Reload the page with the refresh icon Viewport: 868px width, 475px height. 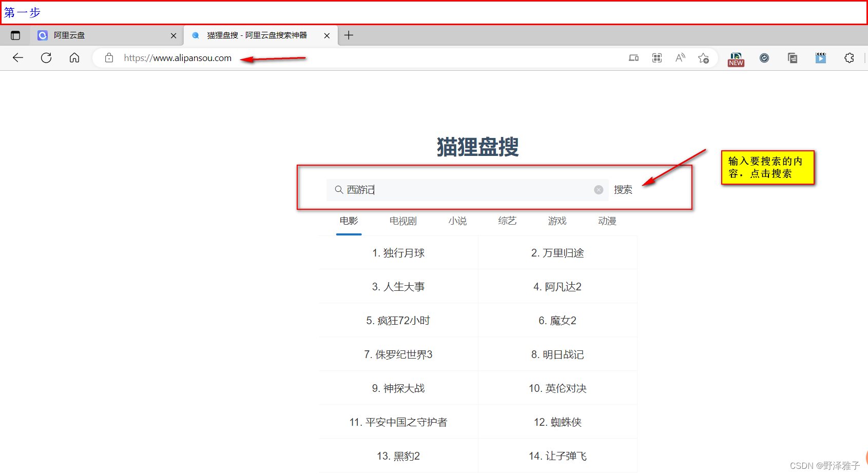pos(46,58)
